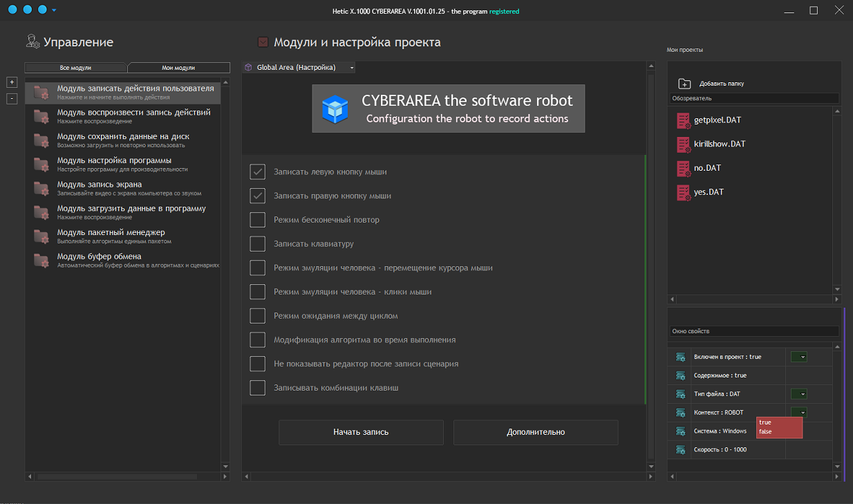Click the first blue circle in title bar
The image size is (853, 504).
(x=12, y=10)
